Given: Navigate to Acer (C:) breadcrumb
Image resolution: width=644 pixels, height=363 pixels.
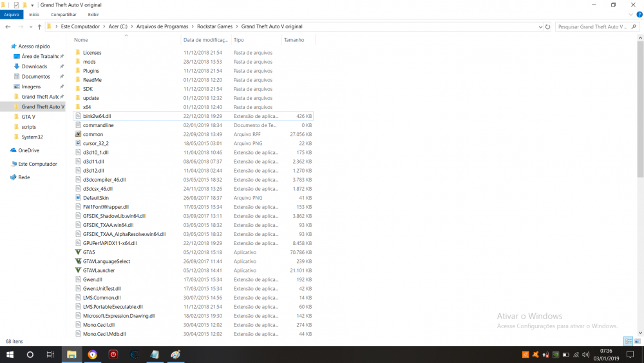Looking at the screenshot, I should click(118, 26).
